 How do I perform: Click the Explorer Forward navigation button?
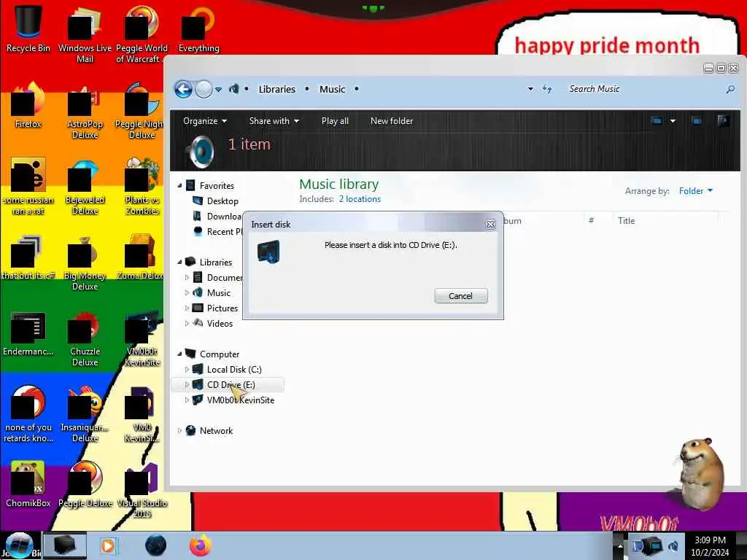click(204, 89)
